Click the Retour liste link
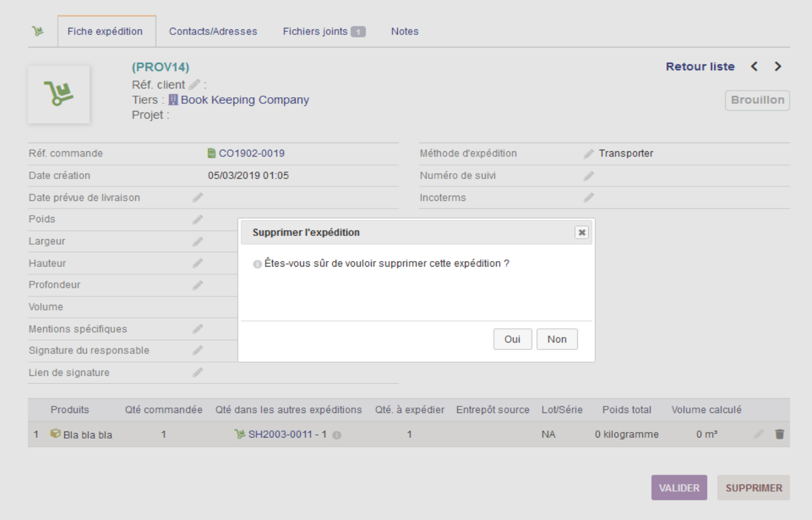 pos(700,67)
